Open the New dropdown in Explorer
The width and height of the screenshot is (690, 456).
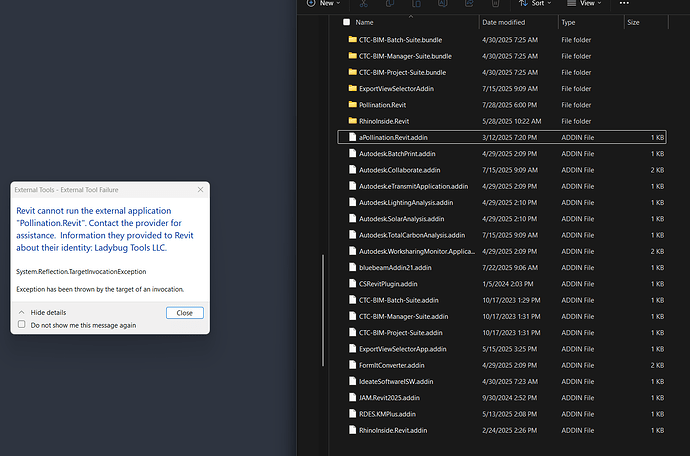(325, 4)
